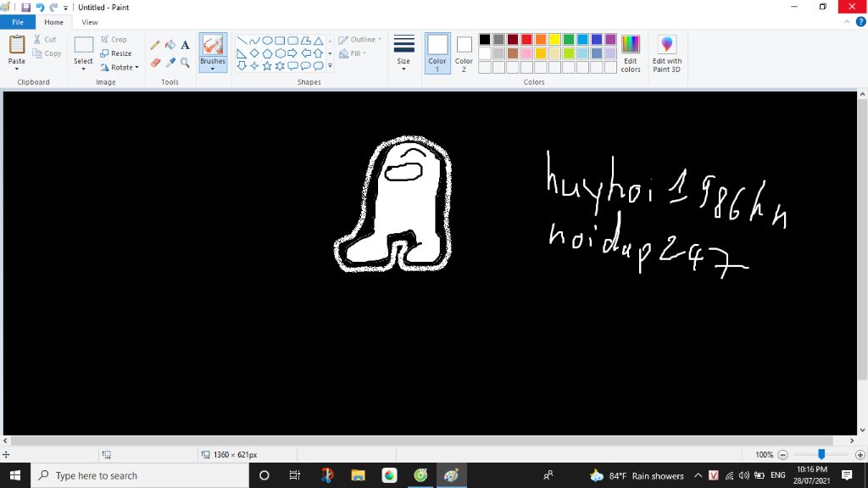
Task: Switch to the View tab
Action: [x=90, y=22]
